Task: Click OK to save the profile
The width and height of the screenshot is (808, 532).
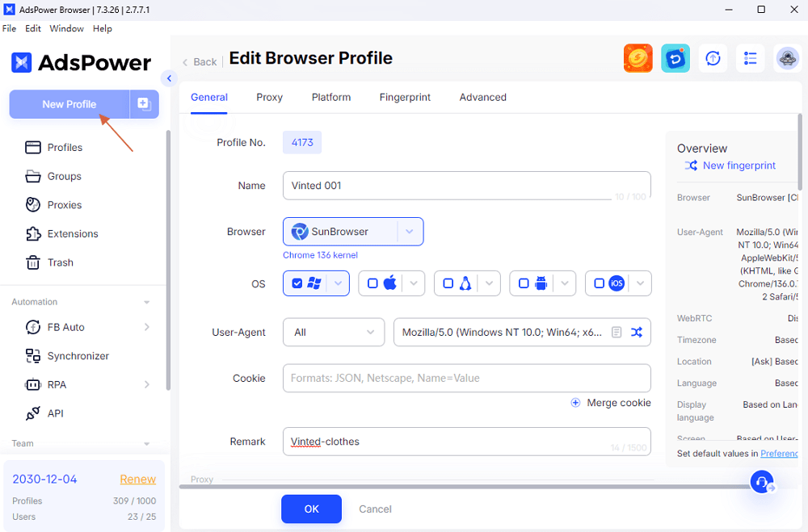Action: pos(311,509)
